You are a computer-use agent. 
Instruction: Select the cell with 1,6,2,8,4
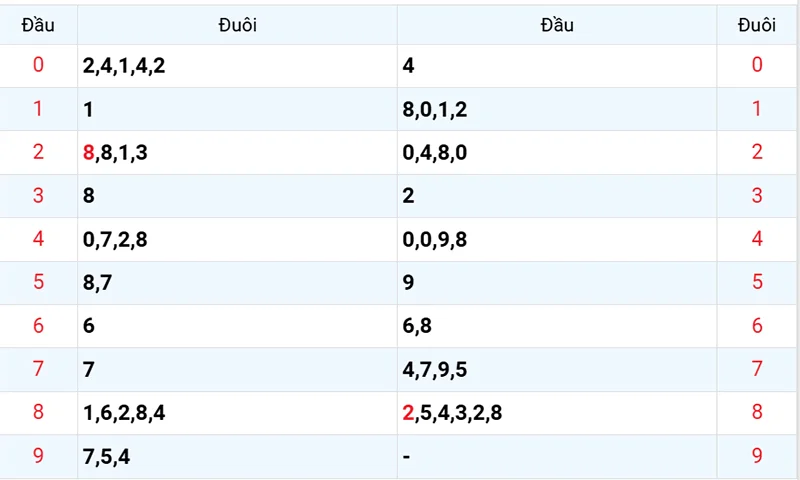(x=237, y=413)
